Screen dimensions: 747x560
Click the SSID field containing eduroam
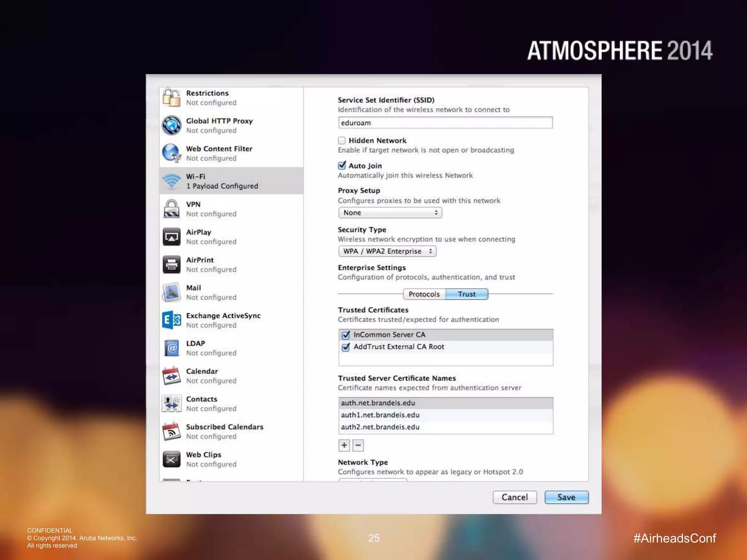click(445, 123)
